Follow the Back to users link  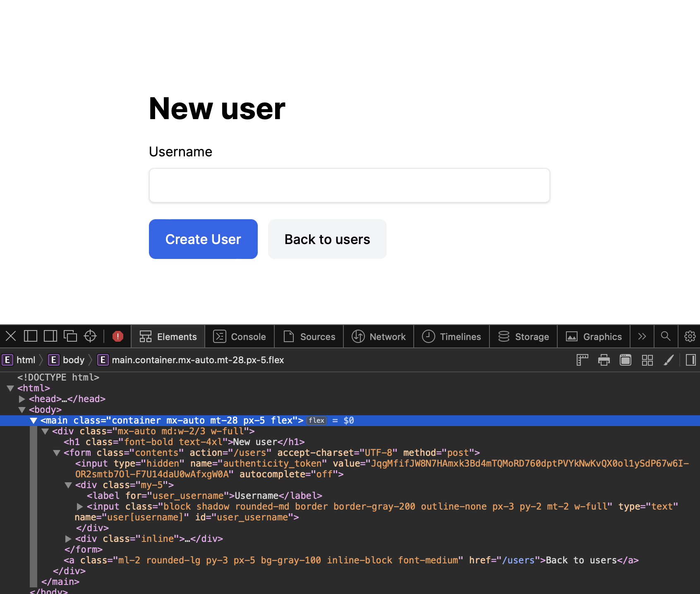tap(327, 240)
